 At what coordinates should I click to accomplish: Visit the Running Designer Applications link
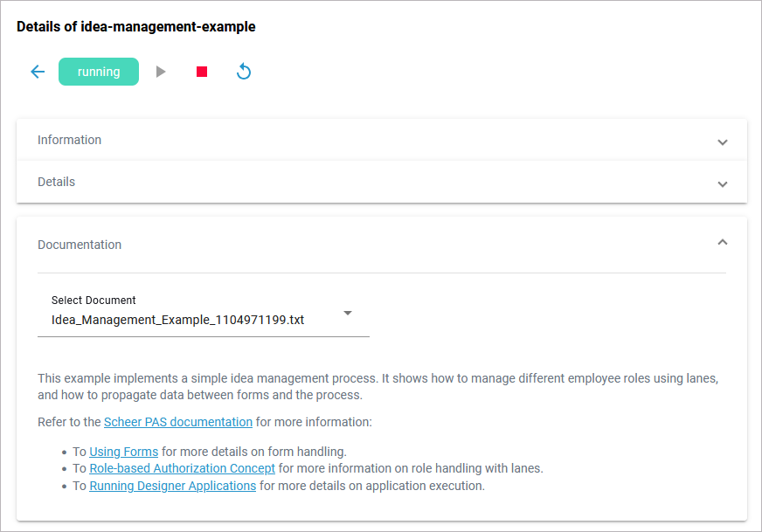pyautogui.click(x=173, y=485)
